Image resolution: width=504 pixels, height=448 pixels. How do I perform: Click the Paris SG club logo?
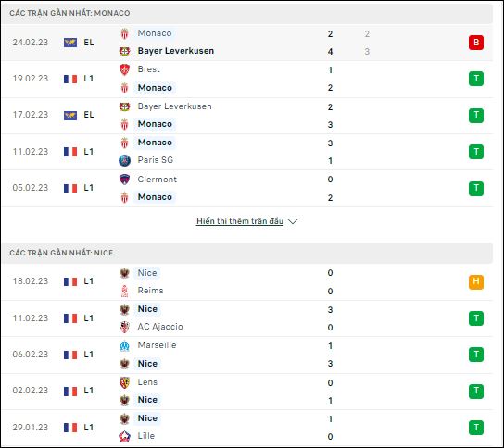click(124, 160)
